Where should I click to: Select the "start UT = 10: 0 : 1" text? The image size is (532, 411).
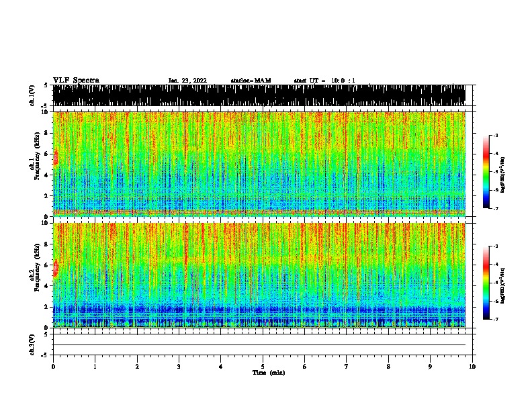pos(324,81)
